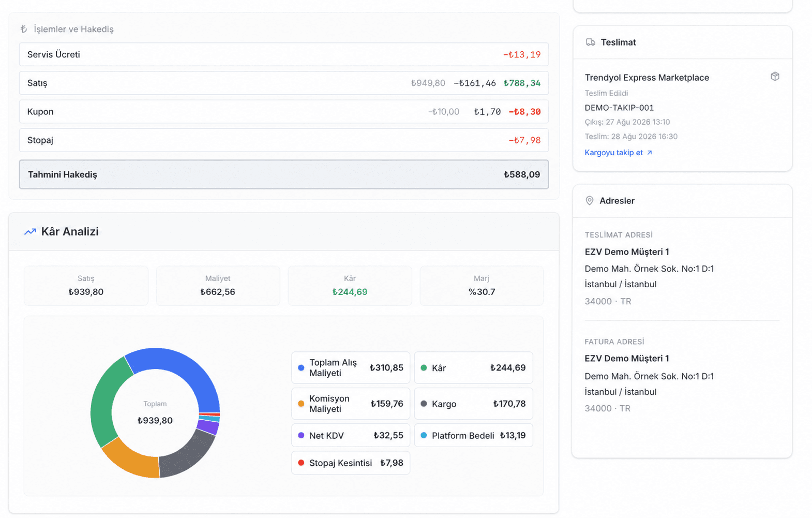Click the Kâr Analizi section heading
This screenshot has width=812, height=518.
[70, 232]
